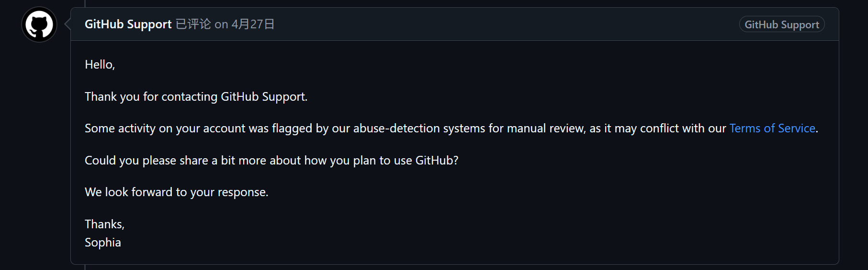The height and width of the screenshot is (270, 868).
Task: Click the "Thank you for contacting GitHub Support" line
Action: click(196, 97)
